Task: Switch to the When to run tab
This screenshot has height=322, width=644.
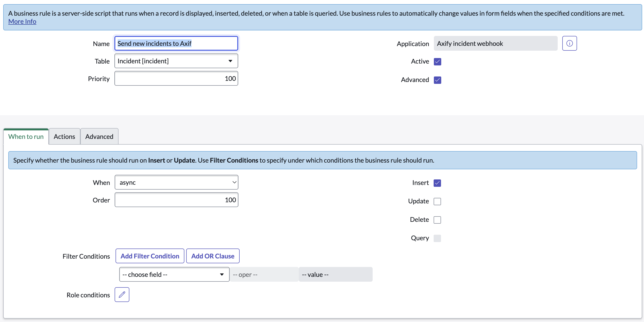Action: [26, 137]
